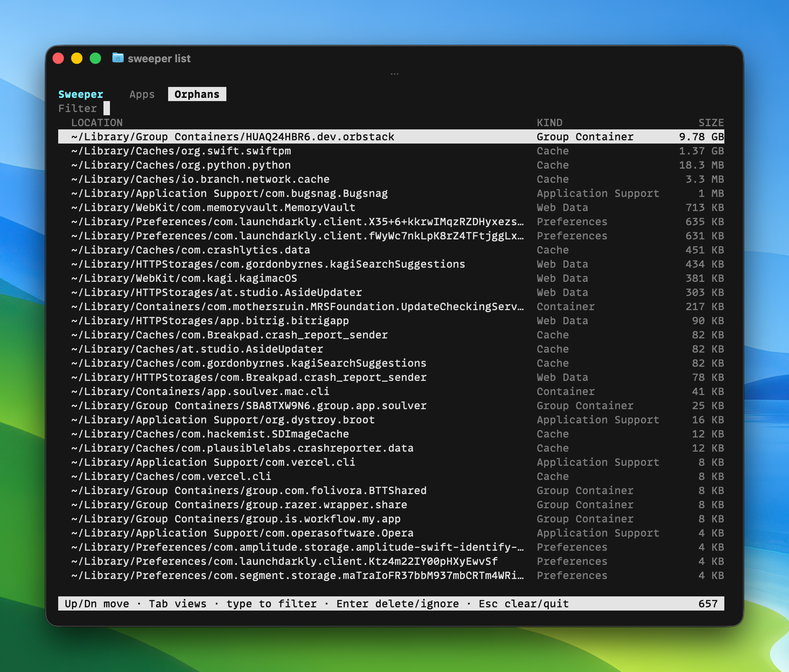Select the com.plausiblelabs.crashreporter.data row
This screenshot has height=672, width=789.
pyautogui.click(x=391, y=448)
